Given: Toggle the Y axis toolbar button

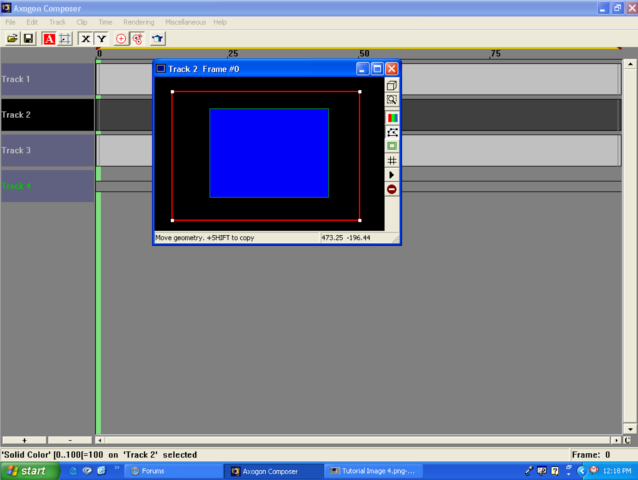Looking at the screenshot, I should (x=101, y=39).
